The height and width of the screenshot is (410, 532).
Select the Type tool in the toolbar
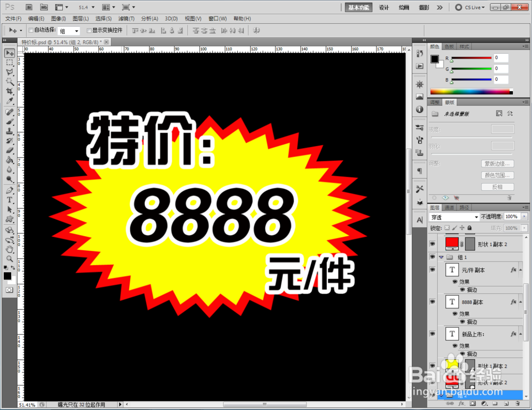point(9,200)
